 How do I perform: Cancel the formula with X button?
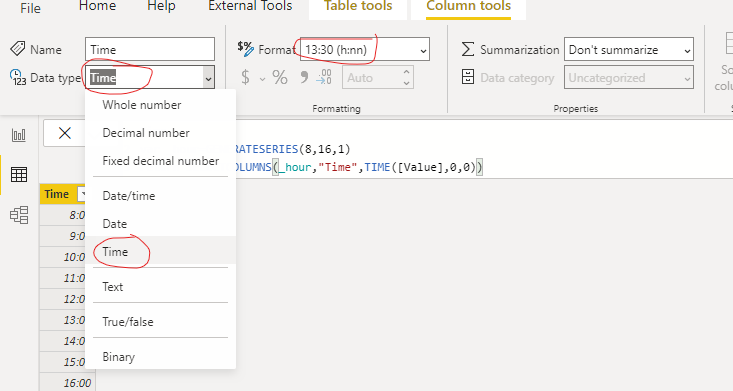(x=65, y=133)
